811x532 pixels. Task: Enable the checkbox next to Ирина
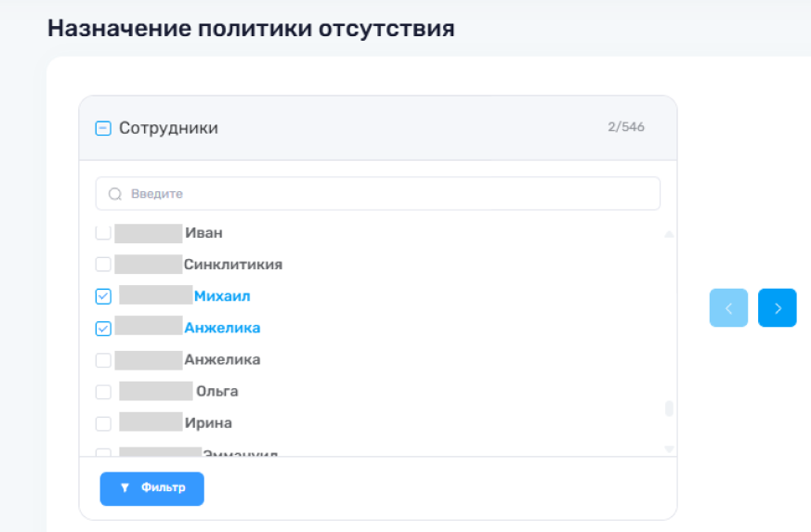click(103, 423)
